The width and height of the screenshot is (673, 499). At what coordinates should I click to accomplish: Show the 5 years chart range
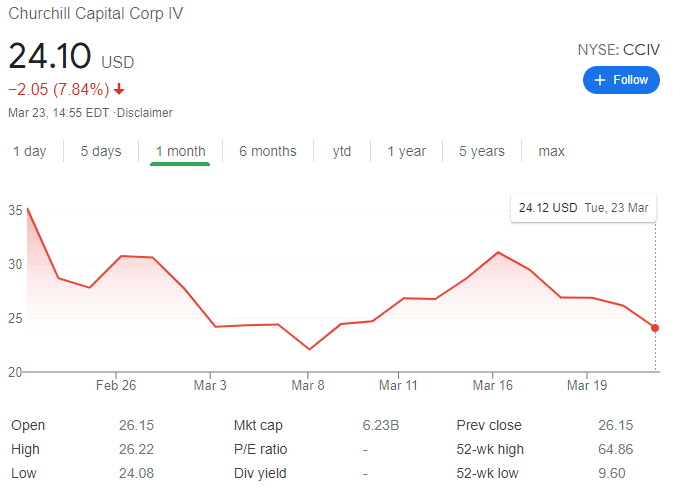pyautogui.click(x=482, y=151)
